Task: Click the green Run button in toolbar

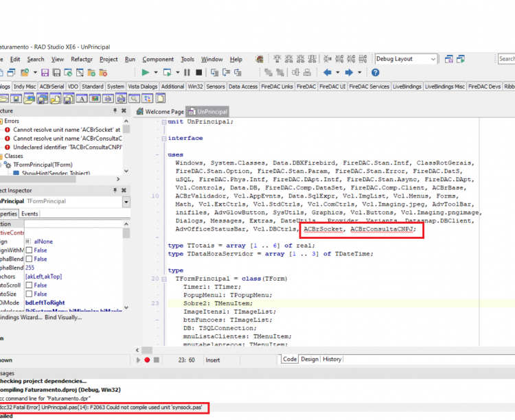Action: pyautogui.click(x=145, y=72)
